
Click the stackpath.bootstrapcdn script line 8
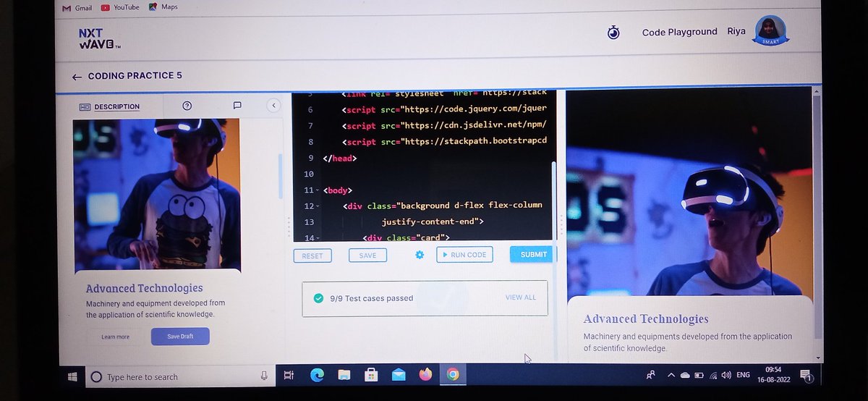(x=444, y=142)
